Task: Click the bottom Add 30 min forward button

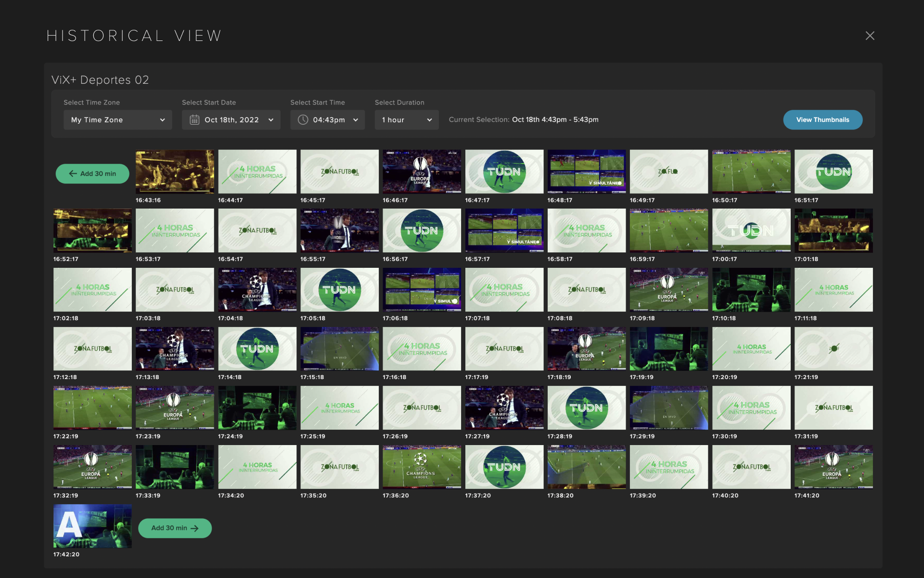Action: click(175, 528)
